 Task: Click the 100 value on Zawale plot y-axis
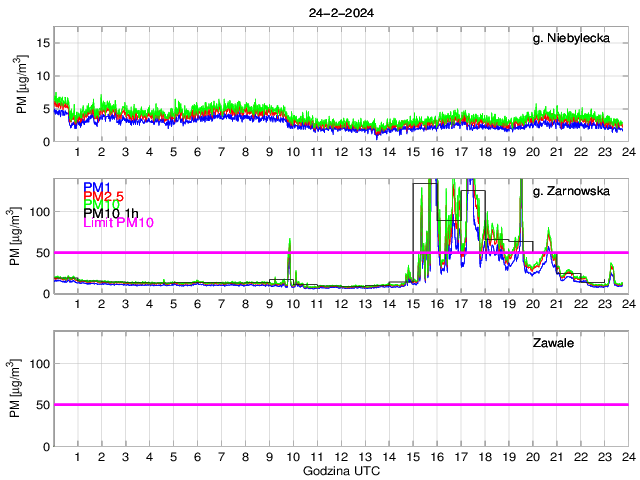(x=38, y=364)
